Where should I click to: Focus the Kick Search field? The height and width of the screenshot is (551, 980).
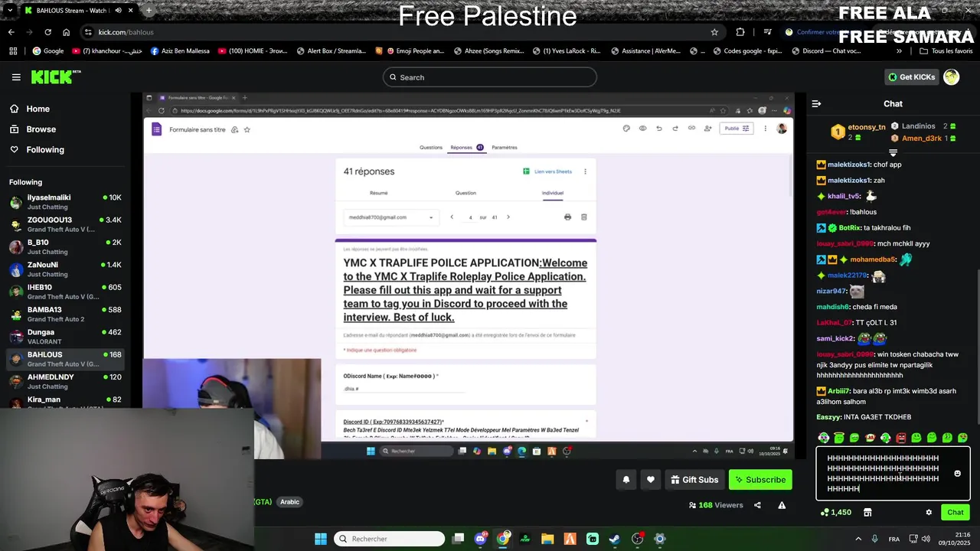pyautogui.click(x=490, y=77)
